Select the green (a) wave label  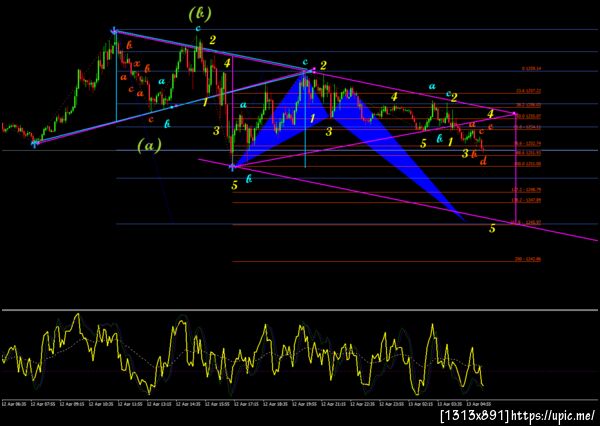pyautogui.click(x=149, y=146)
